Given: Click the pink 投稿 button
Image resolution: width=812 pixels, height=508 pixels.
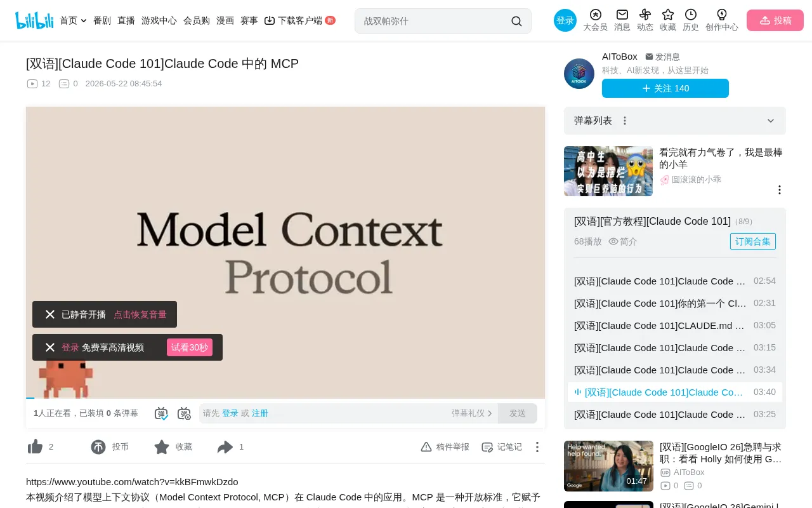Looking at the screenshot, I should pos(775,20).
